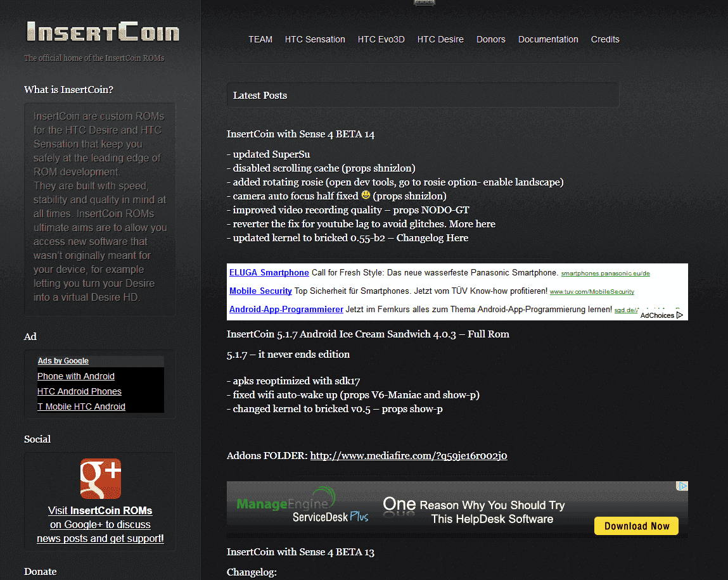Open the InsertCoin 5.1.7 Full Rom post

(x=367, y=334)
